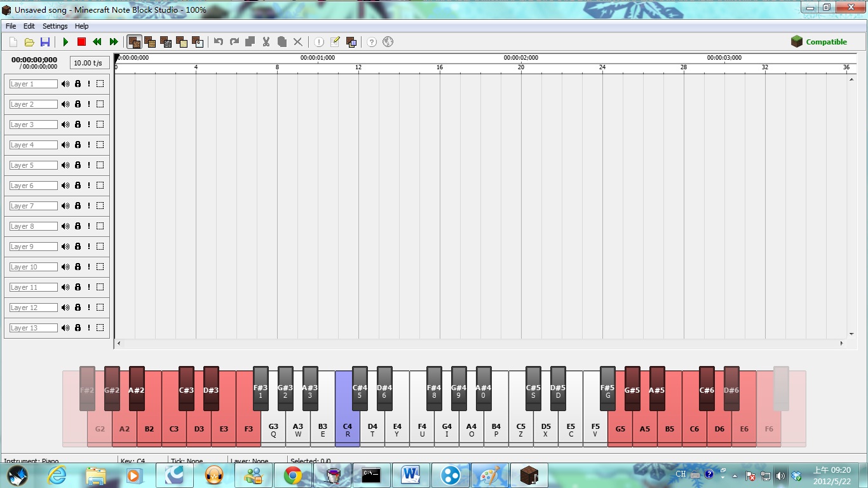
Task: Rewind with the green double-left arrows
Action: pos(97,42)
